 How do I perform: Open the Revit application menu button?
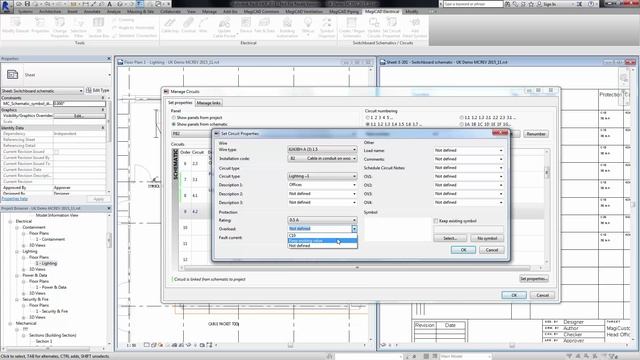coord(6,7)
